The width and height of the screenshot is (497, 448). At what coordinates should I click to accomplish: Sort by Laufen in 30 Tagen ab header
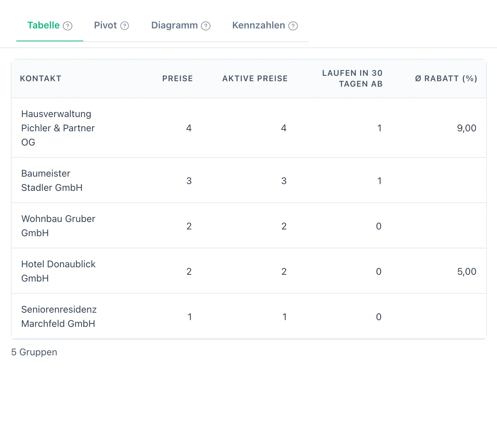click(x=352, y=79)
